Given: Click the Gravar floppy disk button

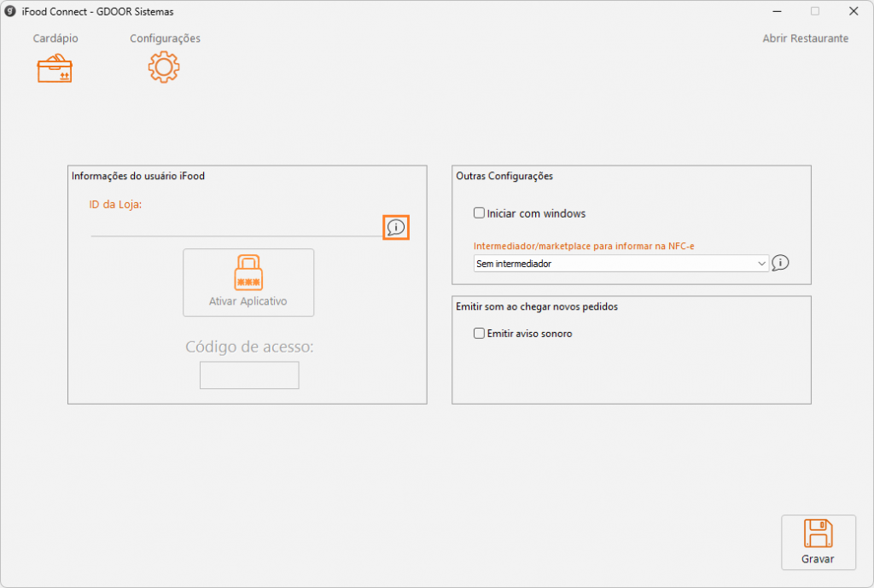Looking at the screenshot, I should 819,542.
